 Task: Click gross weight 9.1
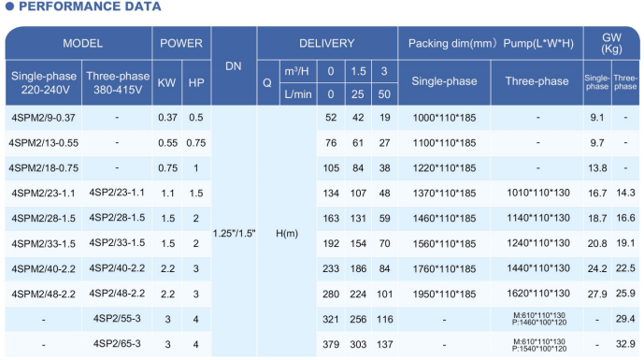click(597, 118)
